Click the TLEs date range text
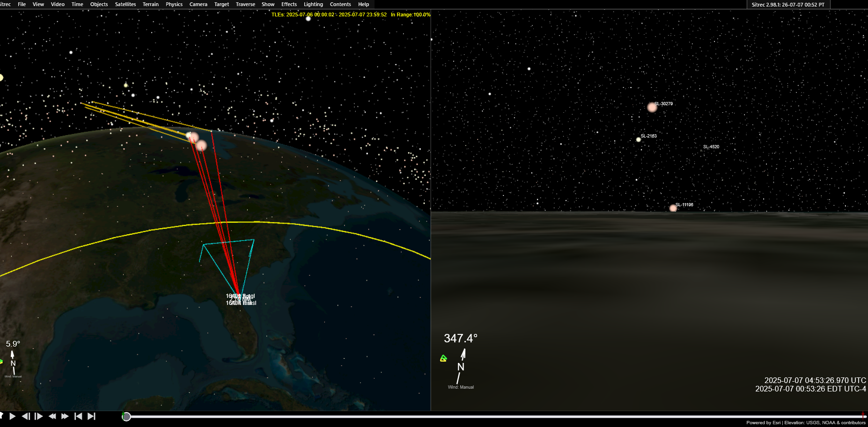The height and width of the screenshot is (427, 868). coord(329,14)
